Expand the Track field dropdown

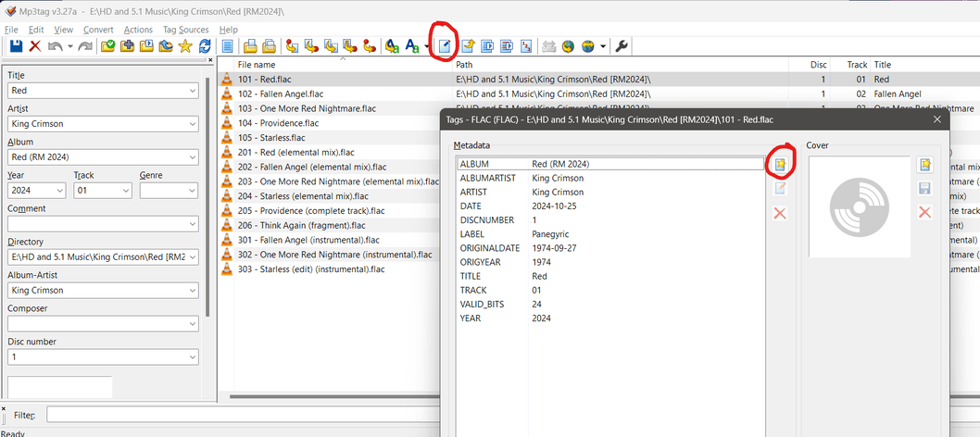point(126,191)
